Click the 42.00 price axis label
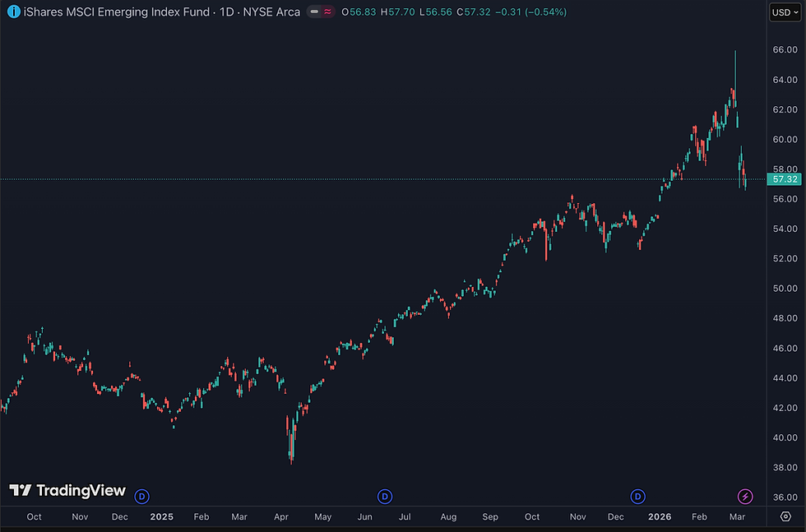Screen dimensions: 806x532 [785, 408]
